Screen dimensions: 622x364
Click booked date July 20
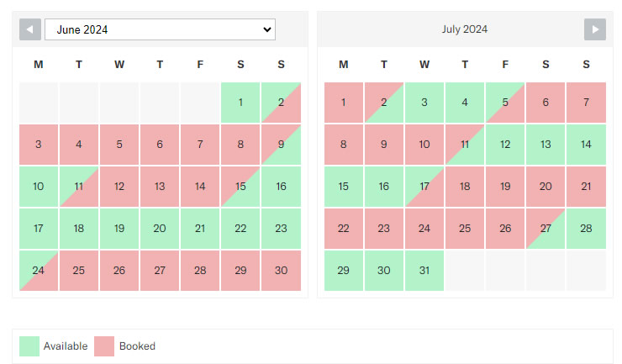click(x=546, y=187)
